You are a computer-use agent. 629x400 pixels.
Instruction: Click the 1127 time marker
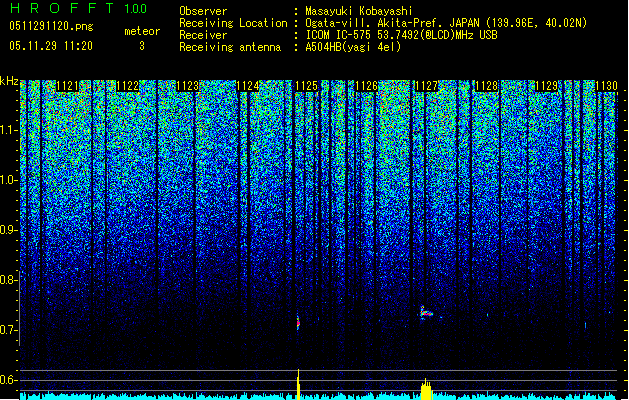point(426,86)
